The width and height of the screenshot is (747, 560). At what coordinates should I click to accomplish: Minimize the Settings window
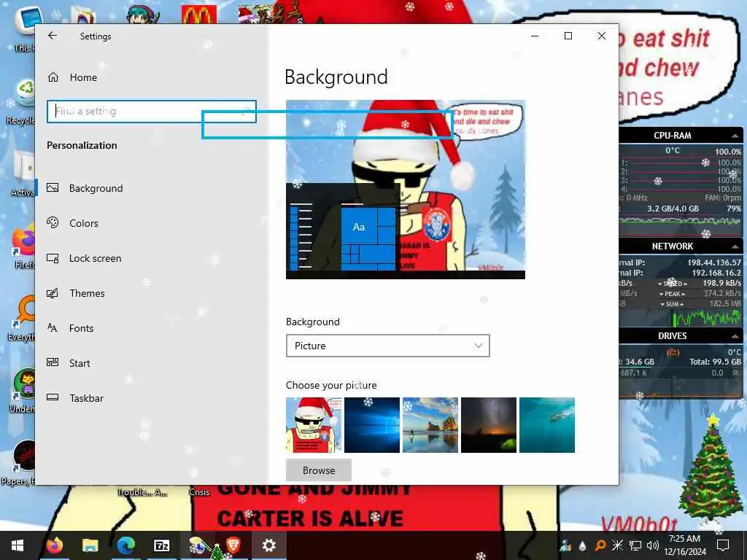pos(535,36)
